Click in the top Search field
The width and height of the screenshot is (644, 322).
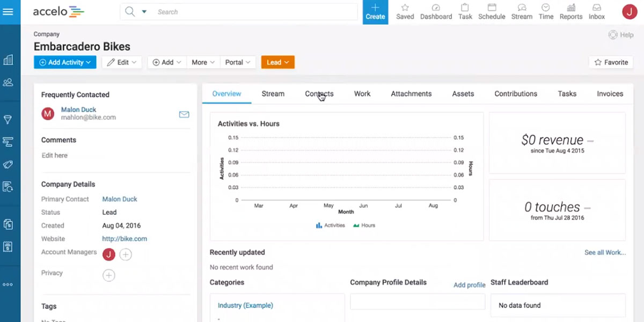click(x=252, y=12)
